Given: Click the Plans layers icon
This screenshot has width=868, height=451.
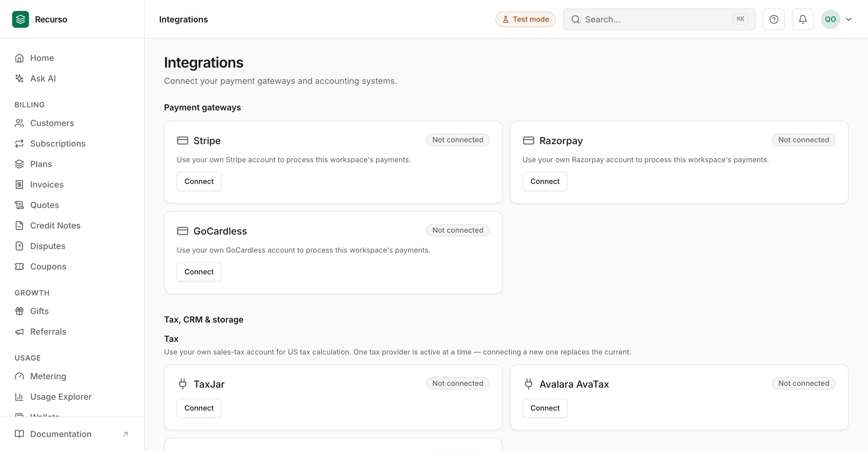Looking at the screenshot, I should point(20,164).
